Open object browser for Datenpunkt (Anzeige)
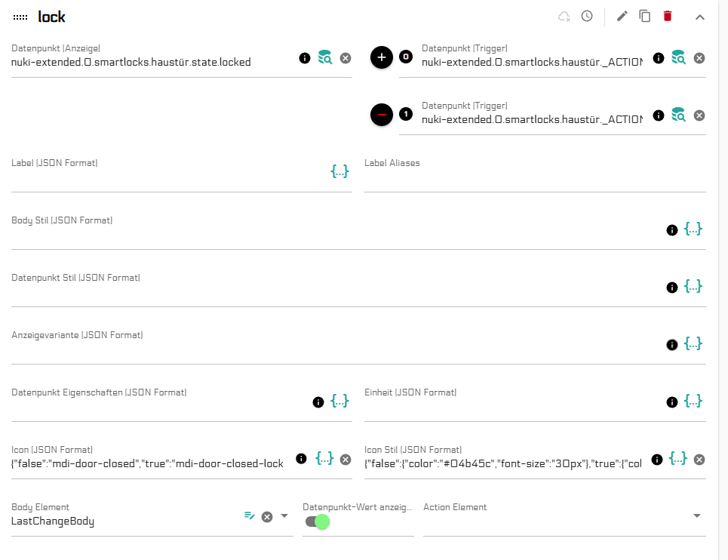This screenshot has height=560, width=728. (324, 57)
